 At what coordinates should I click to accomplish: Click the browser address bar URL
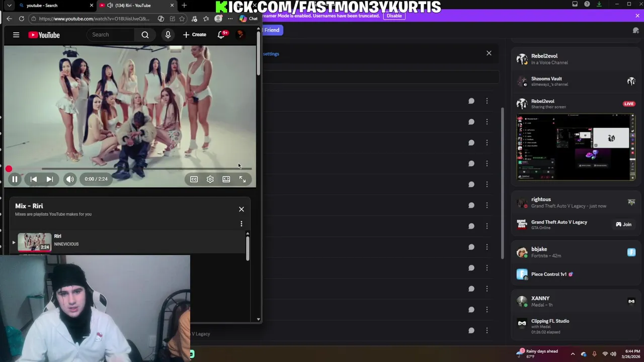click(94, 19)
